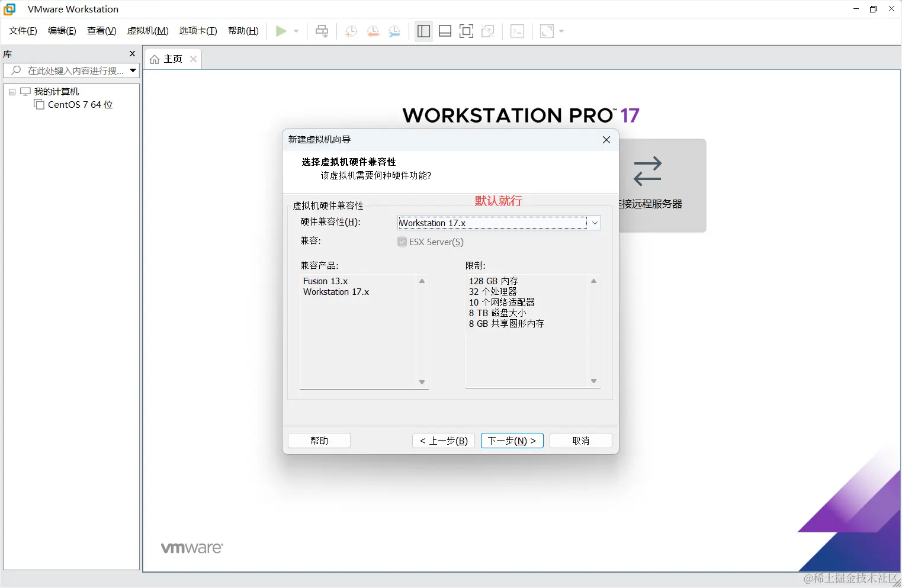Click down arrow of 限制 list scrollbar
Viewport: 902px width, 588px height.
pos(594,381)
